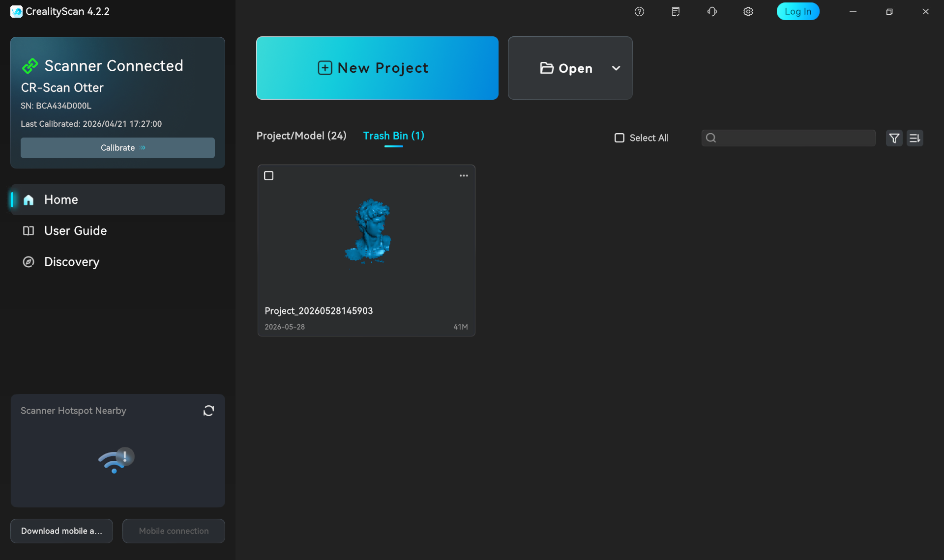Click the Project_20260528145903 name text

click(x=319, y=311)
